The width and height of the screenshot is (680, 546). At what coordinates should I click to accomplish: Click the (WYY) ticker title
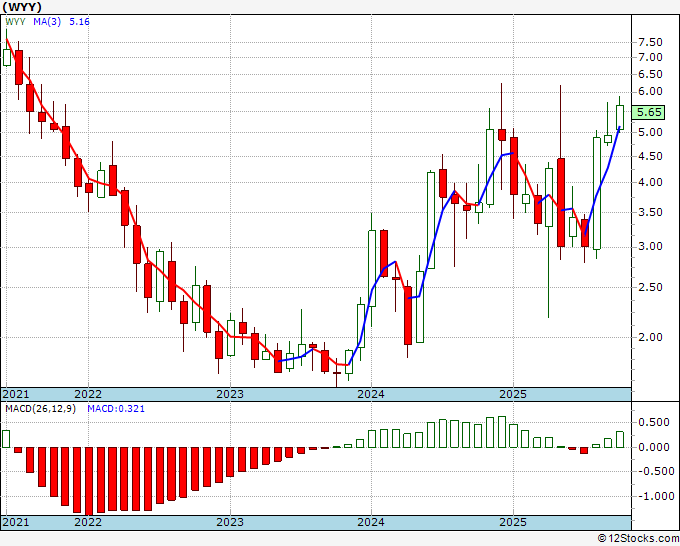tap(22, 7)
